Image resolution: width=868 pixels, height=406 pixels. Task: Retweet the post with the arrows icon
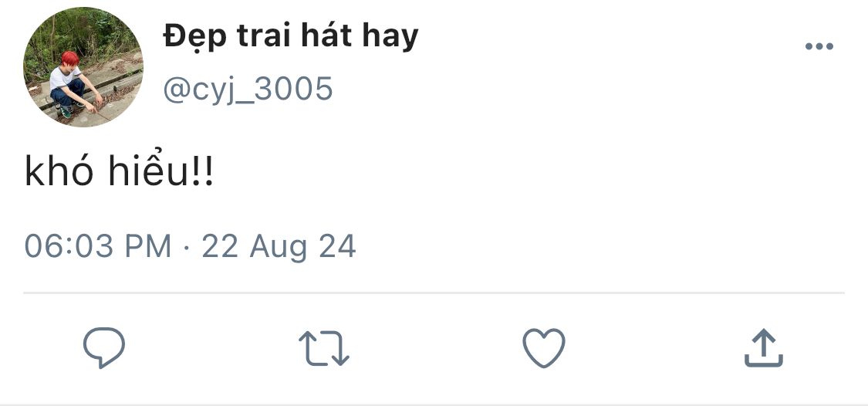324,348
